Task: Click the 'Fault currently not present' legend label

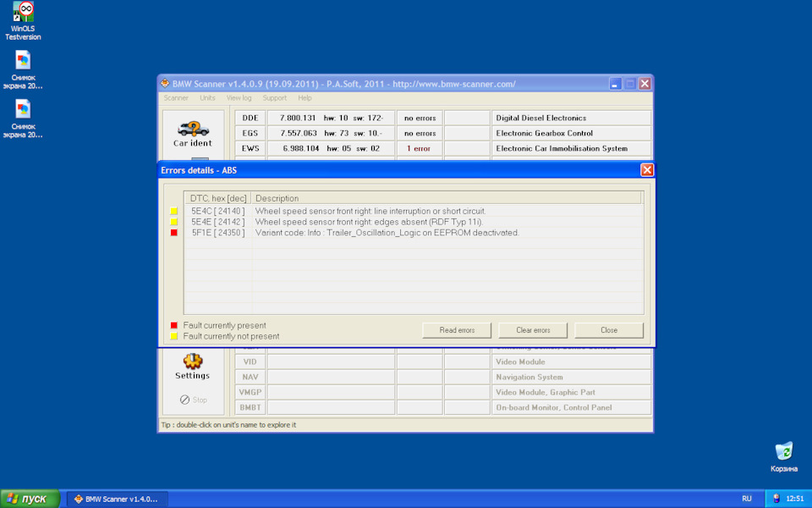Action: (x=231, y=336)
